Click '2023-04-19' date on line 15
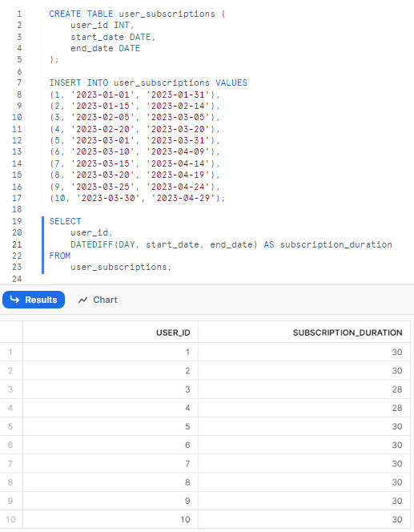Image resolution: width=414 pixels, height=532 pixels. point(179,175)
